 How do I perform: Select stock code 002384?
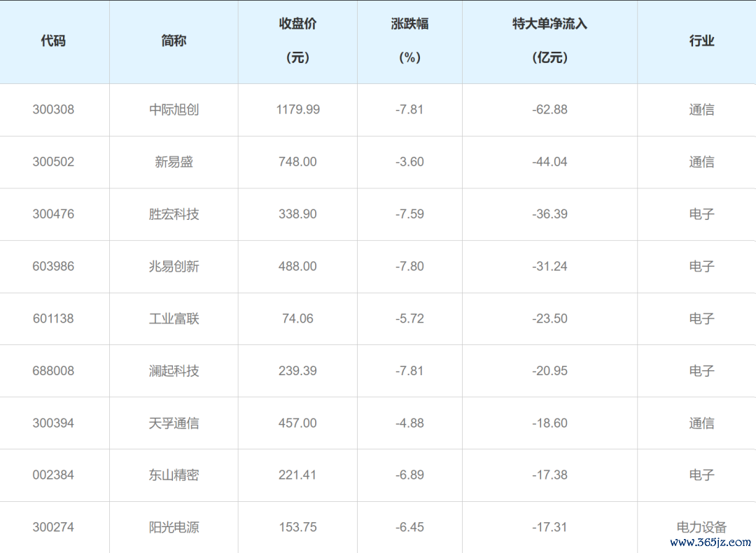tap(53, 475)
